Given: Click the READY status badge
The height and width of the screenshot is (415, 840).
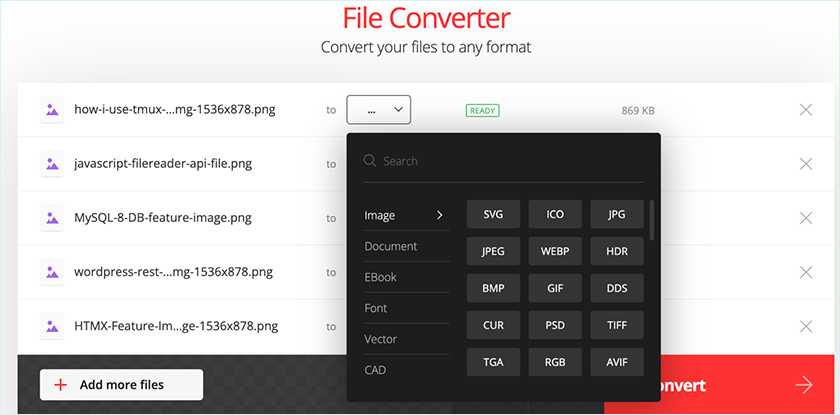Looking at the screenshot, I should (x=482, y=111).
